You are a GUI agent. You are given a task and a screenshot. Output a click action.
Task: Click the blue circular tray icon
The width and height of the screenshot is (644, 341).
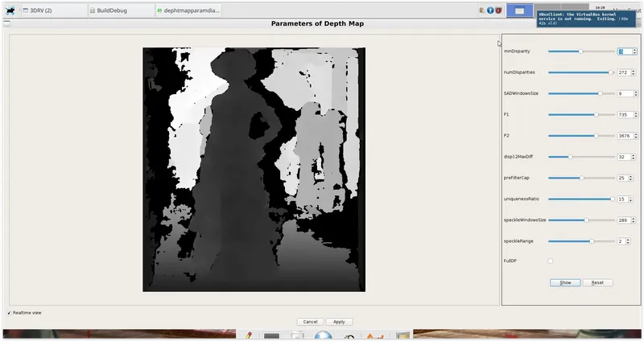tap(490, 10)
